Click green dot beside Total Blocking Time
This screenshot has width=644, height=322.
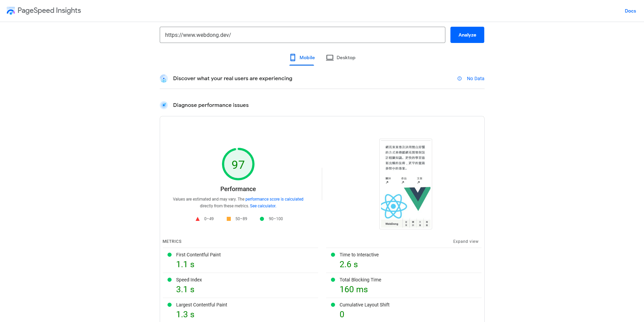point(333,280)
